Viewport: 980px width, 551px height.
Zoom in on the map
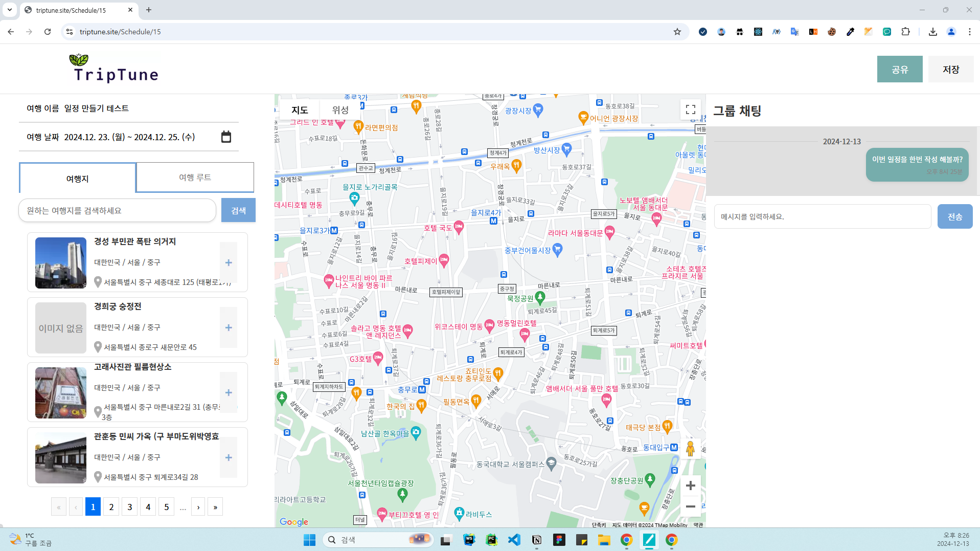(x=690, y=486)
